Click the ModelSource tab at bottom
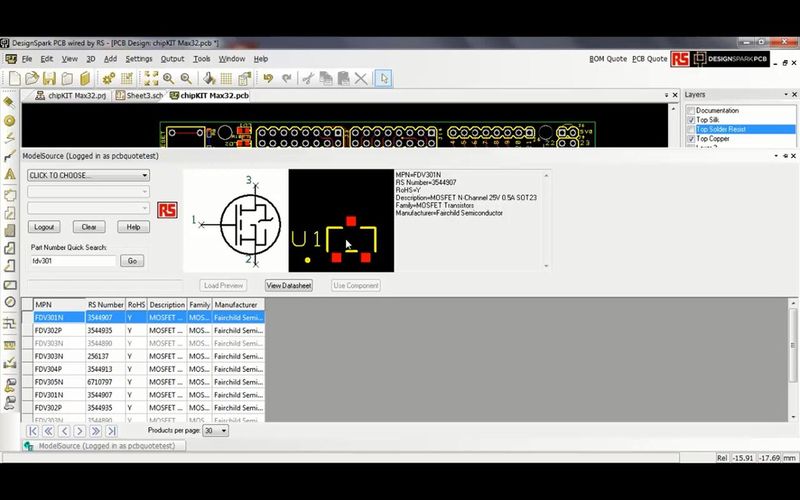Image resolution: width=800 pixels, height=500 pixels. point(104,446)
